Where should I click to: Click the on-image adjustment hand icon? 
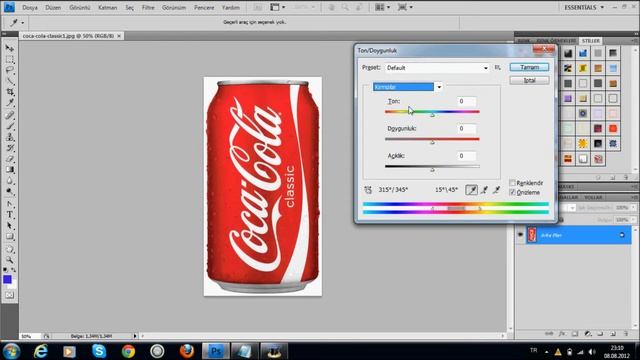(368, 190)
